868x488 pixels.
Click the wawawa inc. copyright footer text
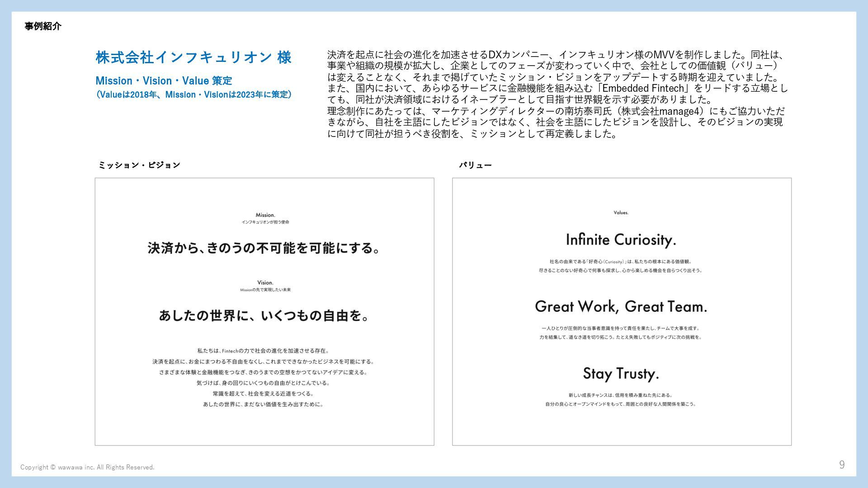87,467
